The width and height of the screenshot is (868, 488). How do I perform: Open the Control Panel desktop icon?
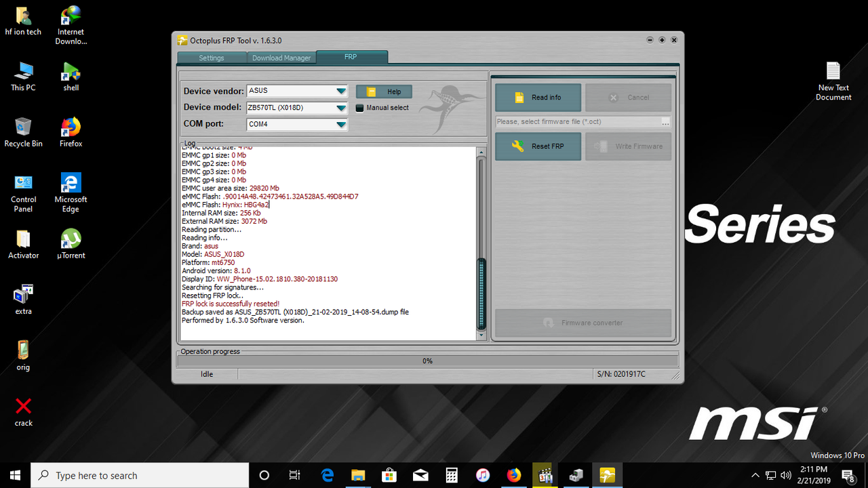pyautogui.click(x=23, y=193)
